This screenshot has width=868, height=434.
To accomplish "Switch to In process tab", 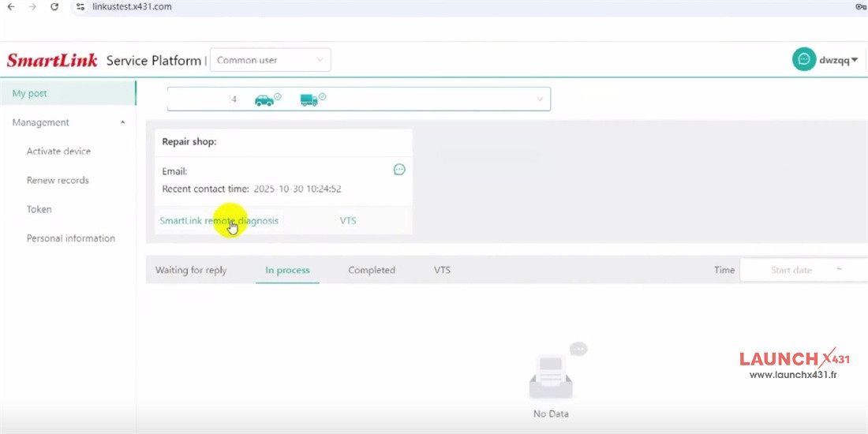I will click(287, 270).
